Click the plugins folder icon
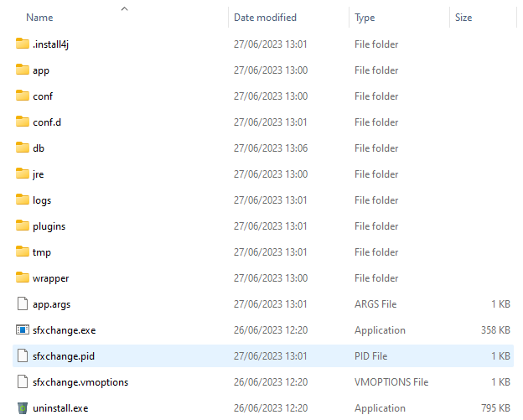The height and width of the screenshot is (420, 523). coord(23,226)
